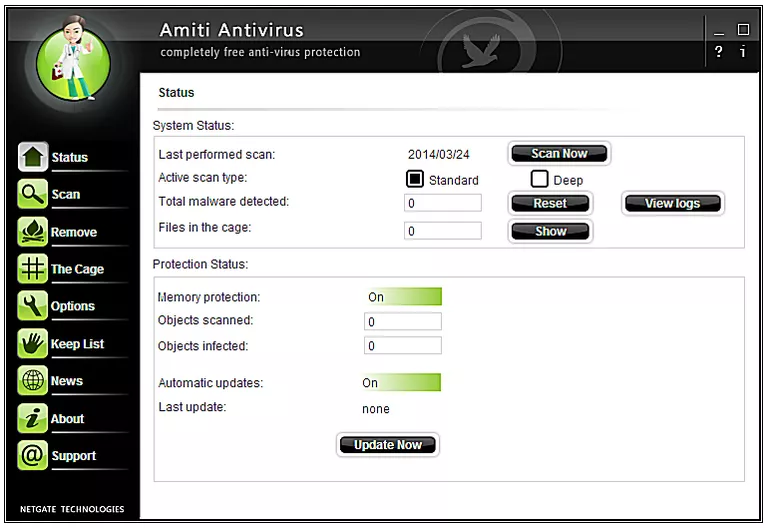Open the News globe icon
The height and width of the screenshot is (528, 768).
point(33,380)
